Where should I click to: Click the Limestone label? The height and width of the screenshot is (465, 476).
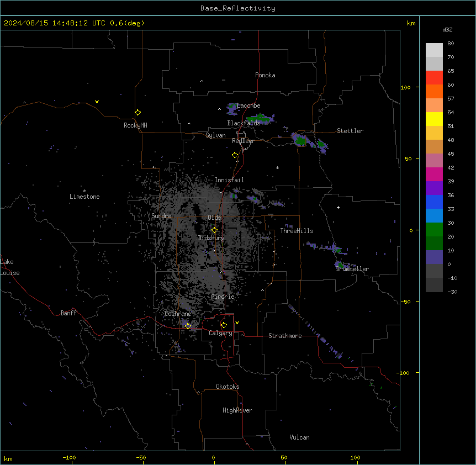[84, 197]
